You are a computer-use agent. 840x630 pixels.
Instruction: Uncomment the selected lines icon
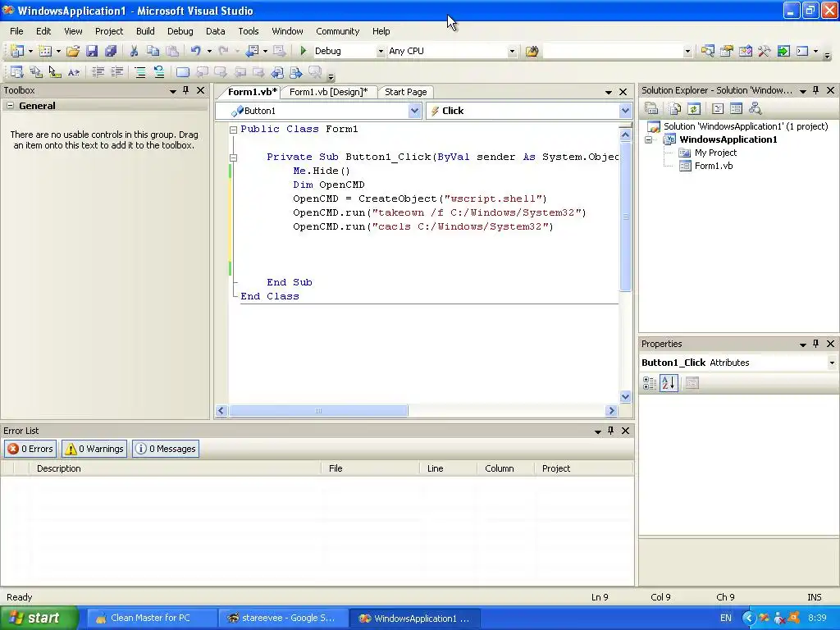tap(159, 72)
